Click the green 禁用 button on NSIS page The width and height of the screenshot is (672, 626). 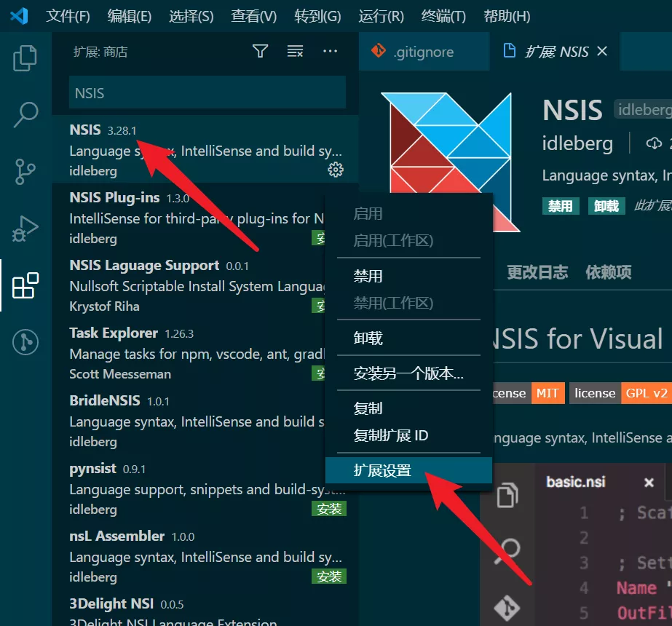(560, 206)
